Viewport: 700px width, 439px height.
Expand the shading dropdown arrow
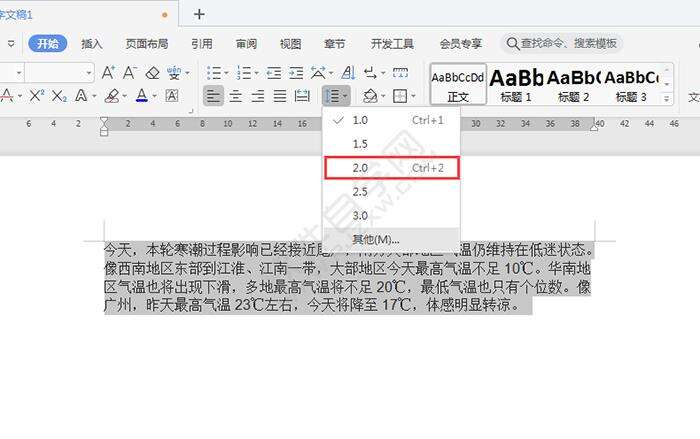[383, 96]
